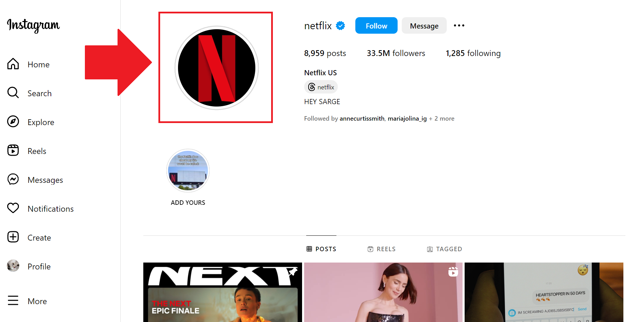Select Notifications label in the sidebar
644x322 pixels.
click(x=51, y=209)
